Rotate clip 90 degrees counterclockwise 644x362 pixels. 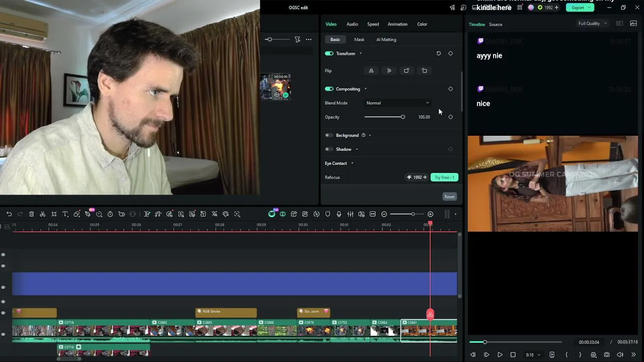(424, 71)
